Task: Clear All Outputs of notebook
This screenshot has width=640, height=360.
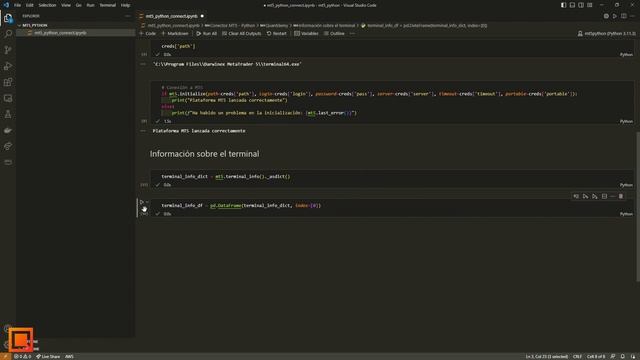Action: pos(242,33)
